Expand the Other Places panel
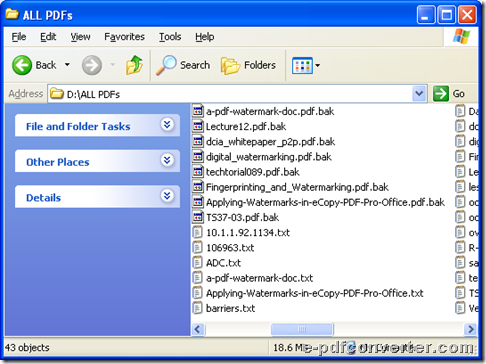This screenshot has width=486, height=364. (167, 160)
